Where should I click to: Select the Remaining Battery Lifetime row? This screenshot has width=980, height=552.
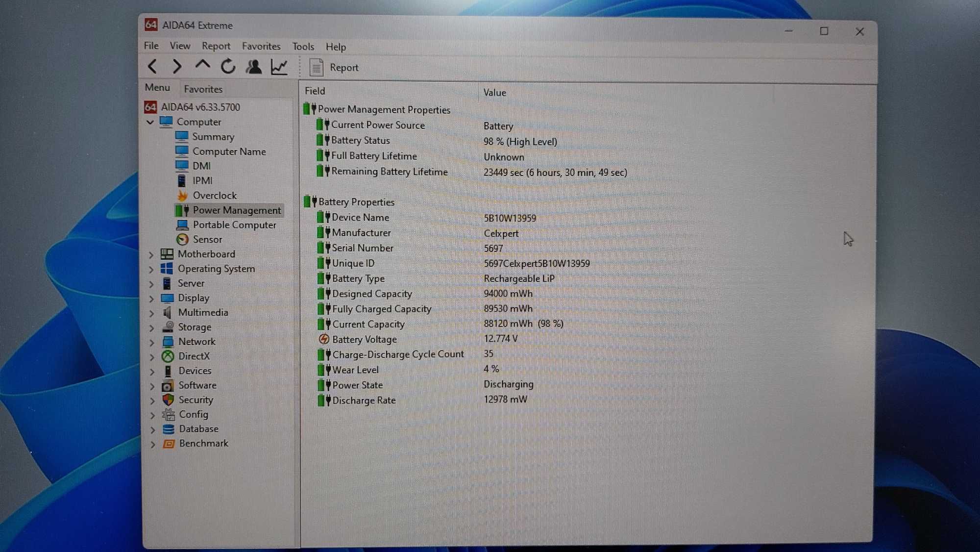(472, 172)
